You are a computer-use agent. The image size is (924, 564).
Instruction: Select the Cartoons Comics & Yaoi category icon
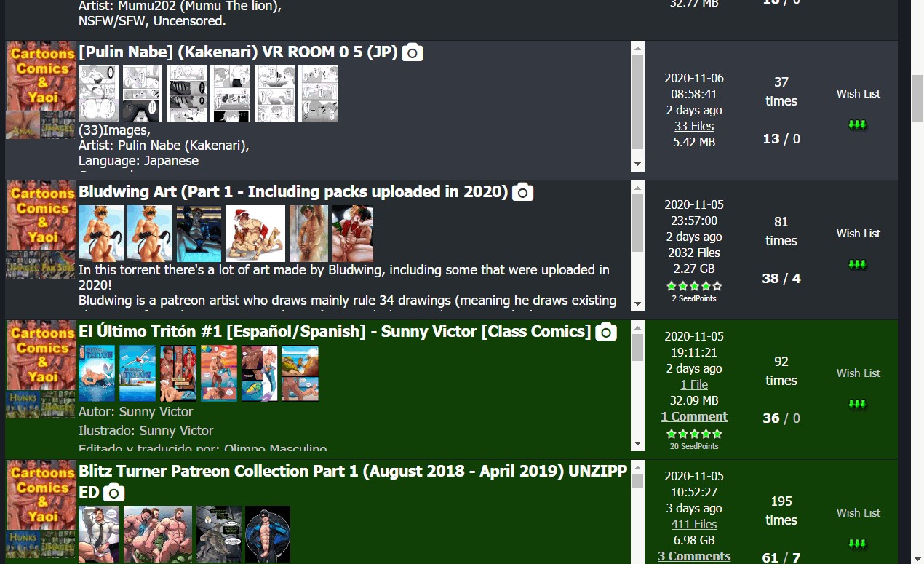40,76
